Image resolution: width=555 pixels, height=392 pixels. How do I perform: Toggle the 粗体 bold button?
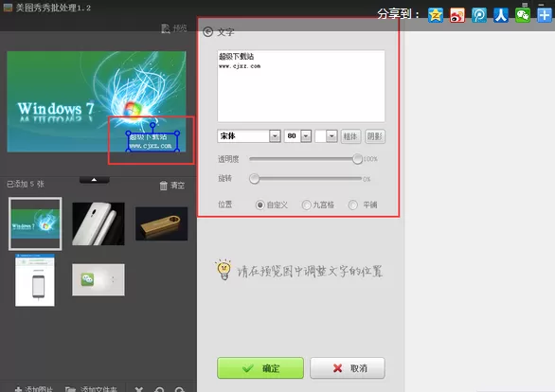(350, 136)
